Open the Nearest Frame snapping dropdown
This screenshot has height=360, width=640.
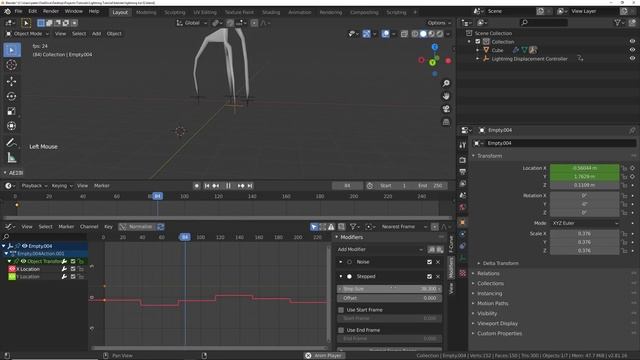coord(404,227)
